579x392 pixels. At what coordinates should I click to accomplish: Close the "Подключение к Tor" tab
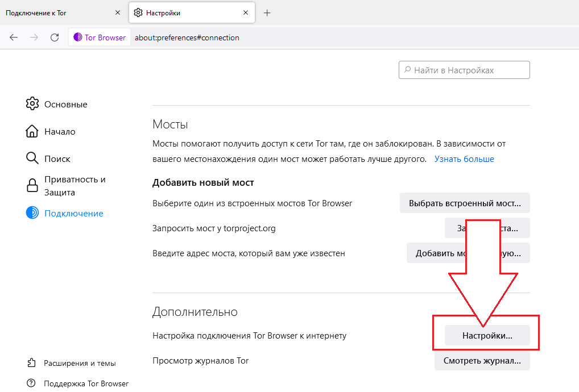point(118,12)
